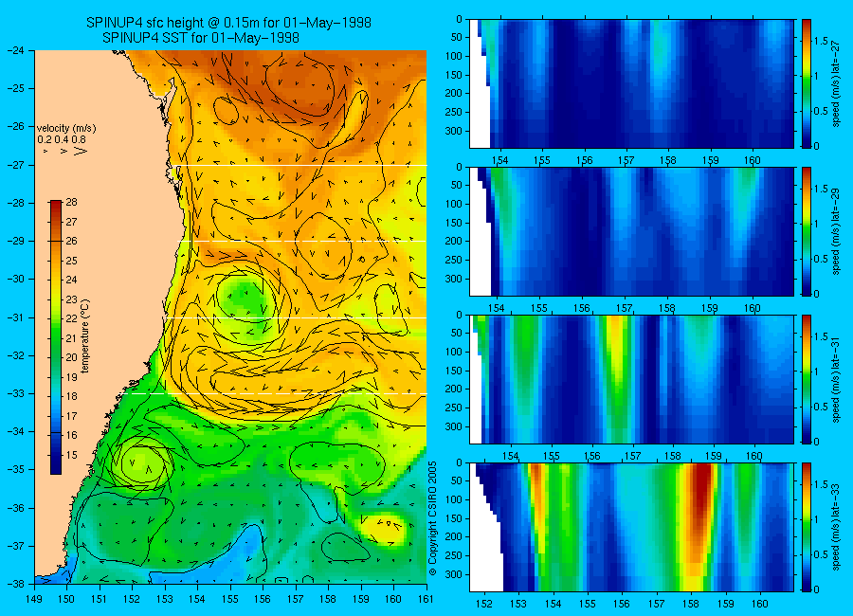Click the temperature colorbar on the map
The width and height of the screenshot is (853, 616).
[56, 337]
